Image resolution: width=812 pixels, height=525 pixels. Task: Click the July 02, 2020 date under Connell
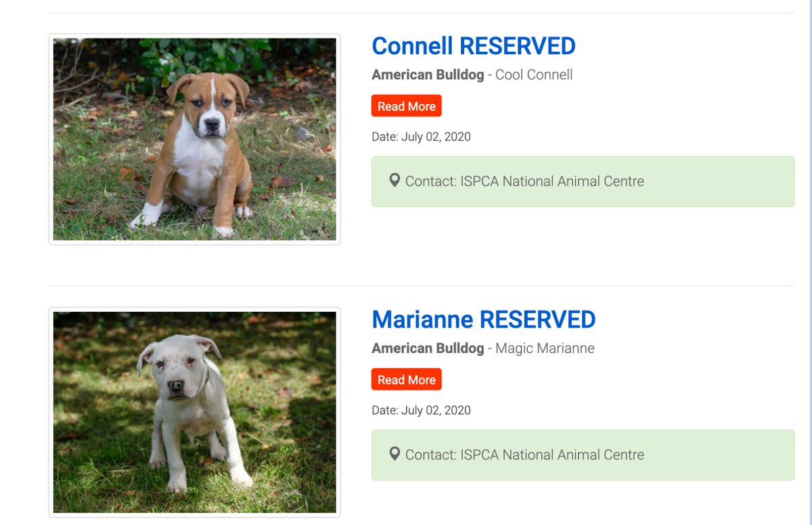[x=436, y=137]
